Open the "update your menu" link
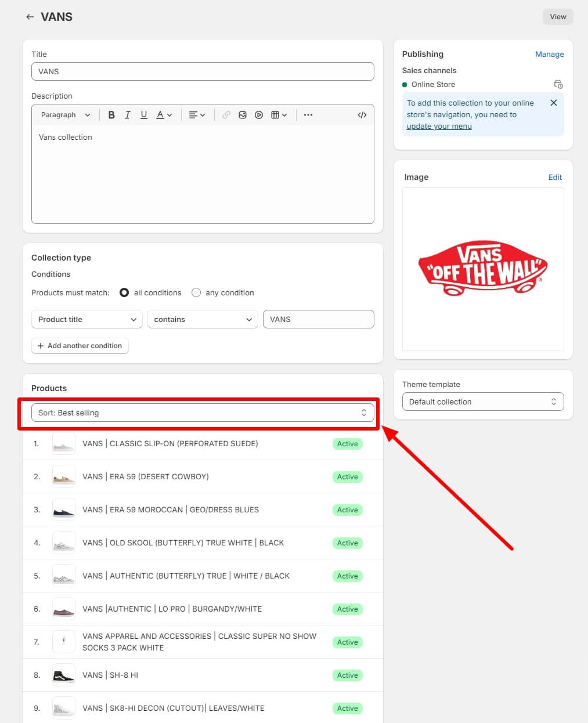The image size is (588, 723). [439, 126]
